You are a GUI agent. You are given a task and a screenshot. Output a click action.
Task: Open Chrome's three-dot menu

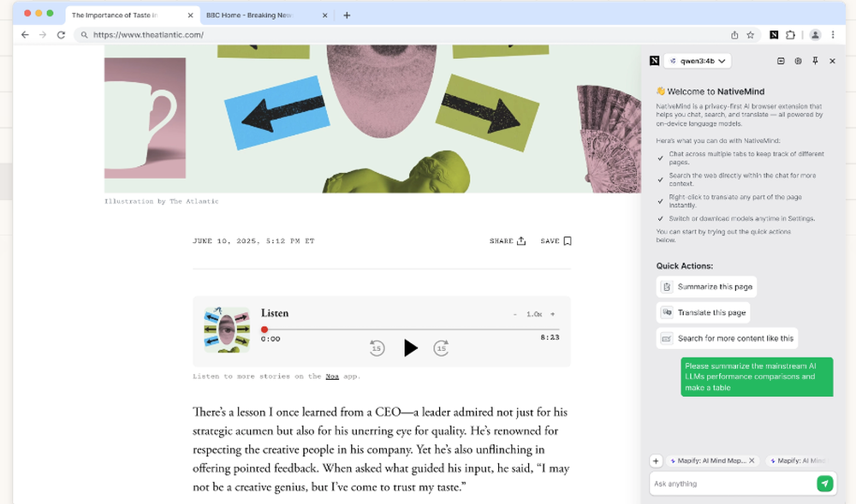coord(835,35)
